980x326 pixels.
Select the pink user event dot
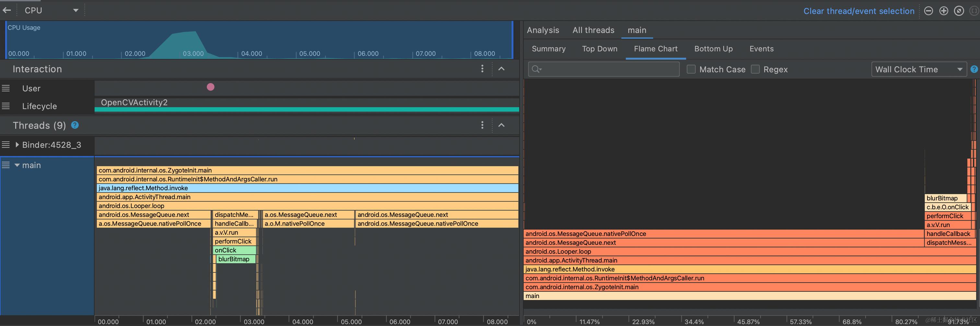click(x=210, y=87)
